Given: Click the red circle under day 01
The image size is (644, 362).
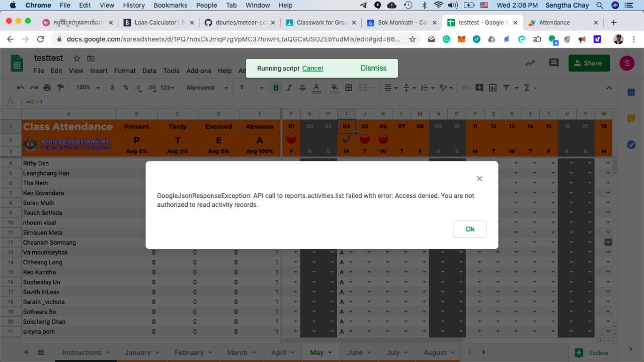Looking at the screenshot, I should (291, 139).
